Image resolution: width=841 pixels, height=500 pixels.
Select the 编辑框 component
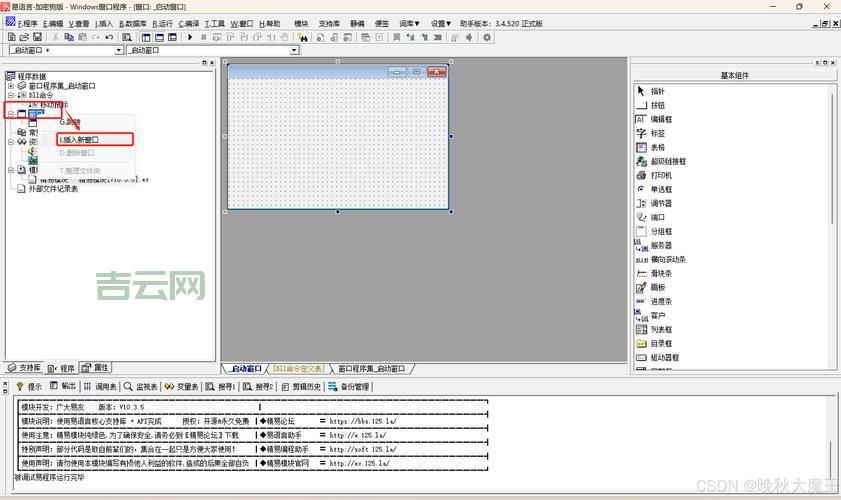[660, 119]
